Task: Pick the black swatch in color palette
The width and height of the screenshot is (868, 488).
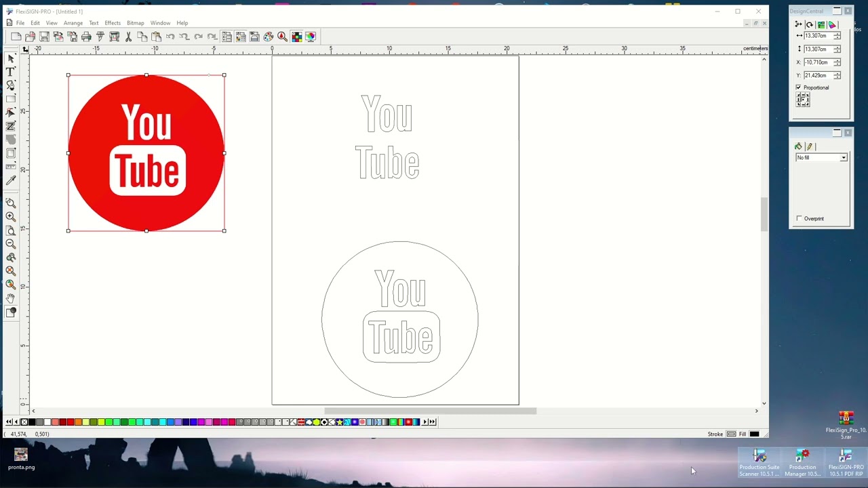Action: click(x=31, y=422)
